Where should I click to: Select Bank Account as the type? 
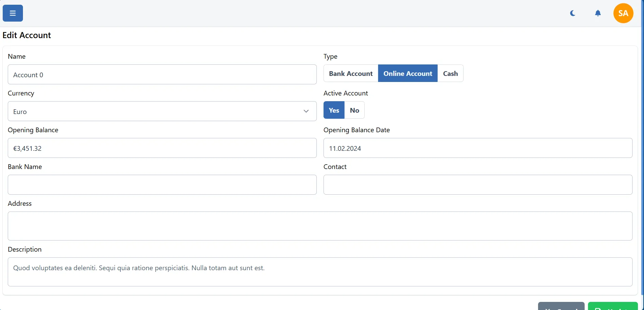[351, 74]
